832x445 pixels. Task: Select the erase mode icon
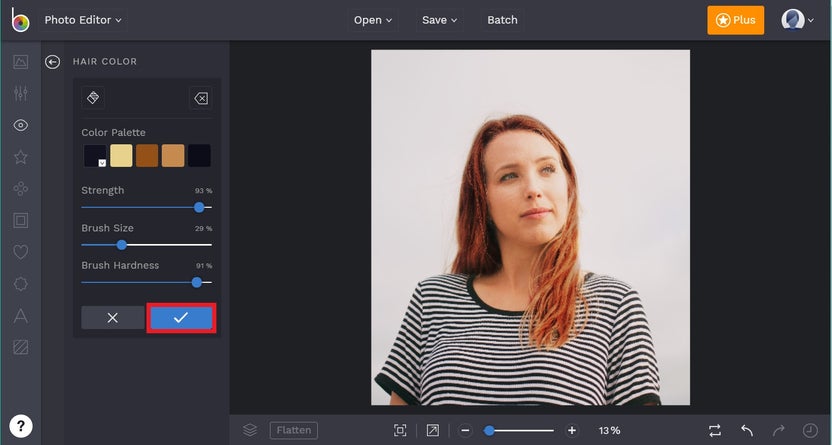[x=201, y=98]
